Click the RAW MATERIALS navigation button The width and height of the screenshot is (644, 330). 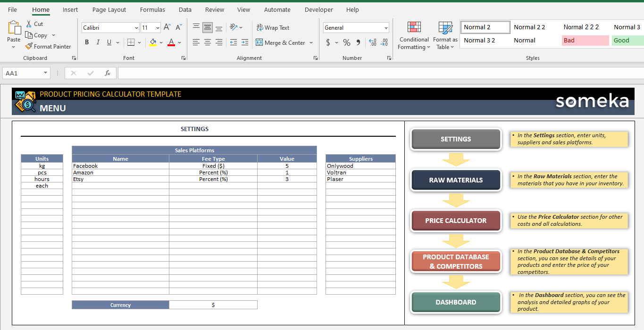point(455,180)
